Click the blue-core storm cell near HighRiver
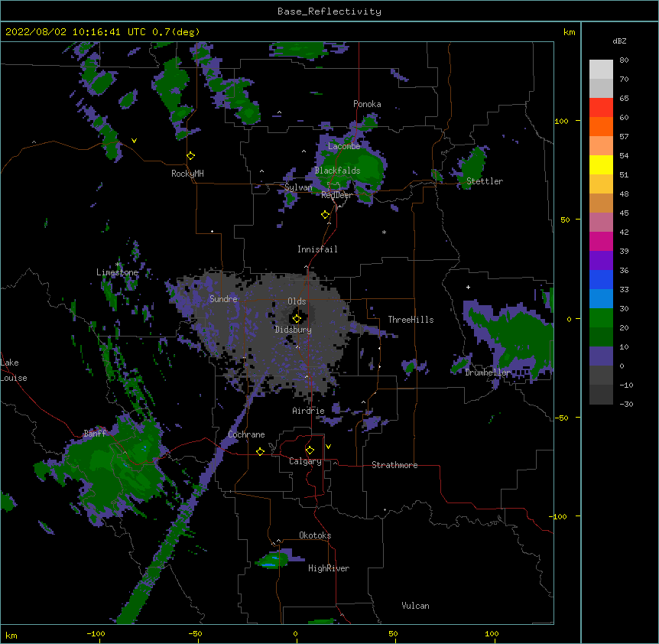 coord(273,560)
